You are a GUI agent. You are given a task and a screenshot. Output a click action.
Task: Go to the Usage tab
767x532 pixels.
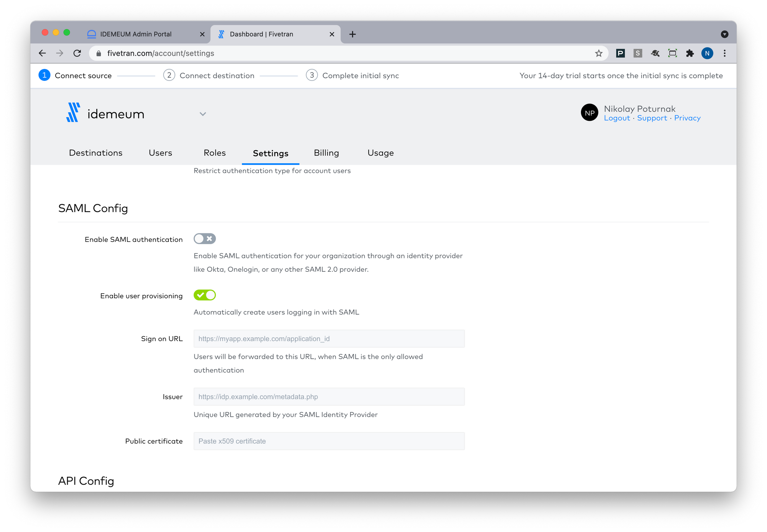pos(380,153)
